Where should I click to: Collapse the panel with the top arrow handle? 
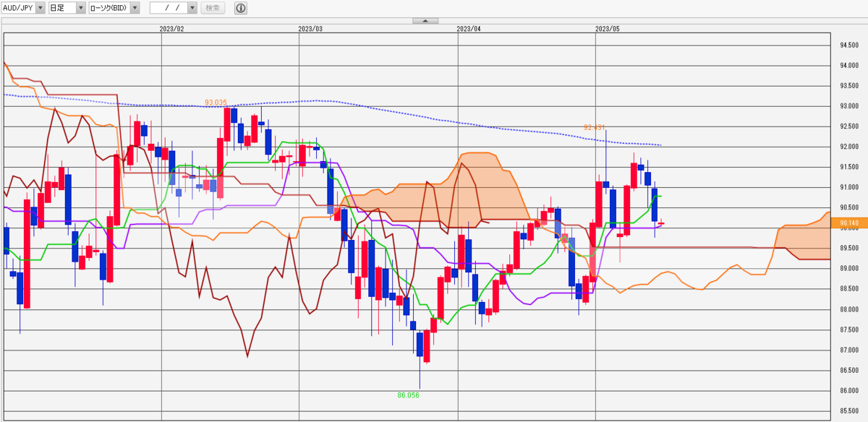coord(426,21)
